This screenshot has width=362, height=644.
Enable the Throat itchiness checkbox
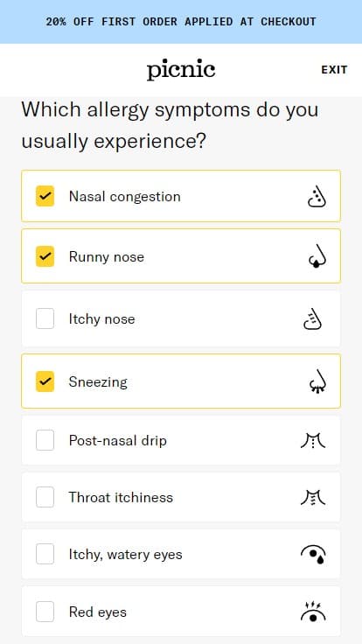click(45, 497)
